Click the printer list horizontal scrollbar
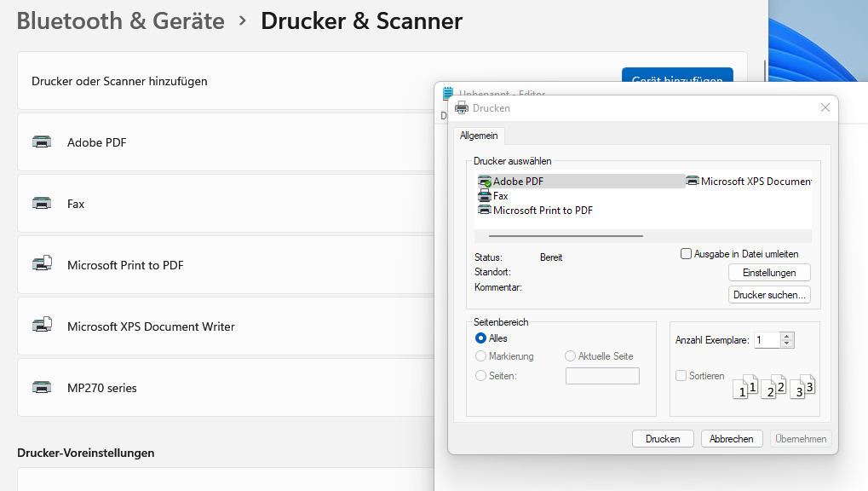This screenshot has height=491, width=868. (x=566, y=236)
